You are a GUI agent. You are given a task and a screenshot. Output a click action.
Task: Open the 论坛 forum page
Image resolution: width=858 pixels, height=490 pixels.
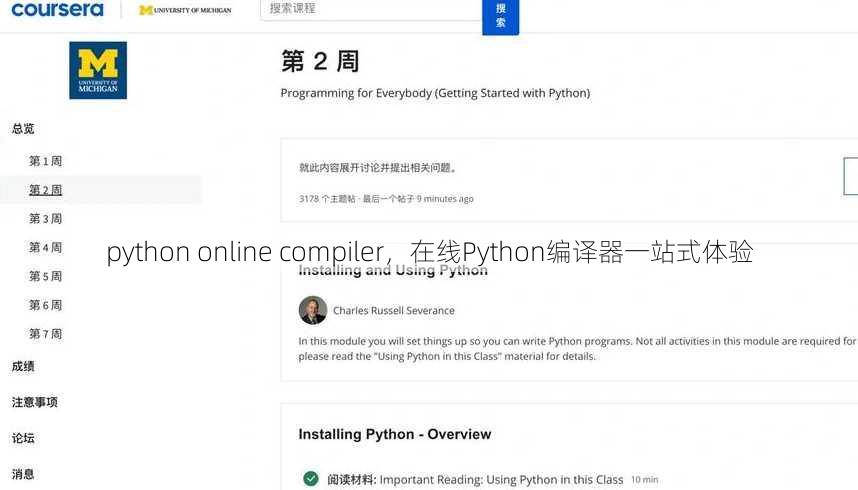click(23, 438)
